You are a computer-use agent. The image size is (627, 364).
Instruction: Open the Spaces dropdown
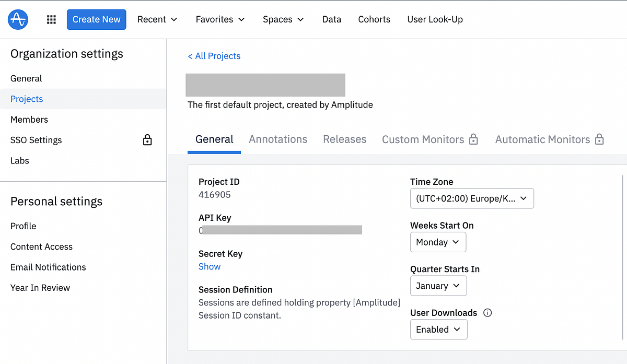pos(283,19)
